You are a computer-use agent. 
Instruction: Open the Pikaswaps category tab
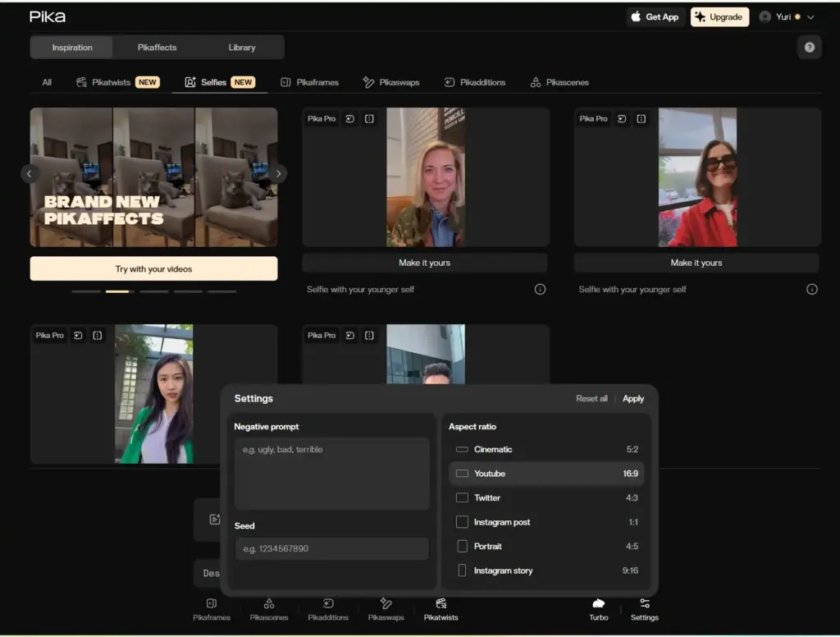pos(392,82)
